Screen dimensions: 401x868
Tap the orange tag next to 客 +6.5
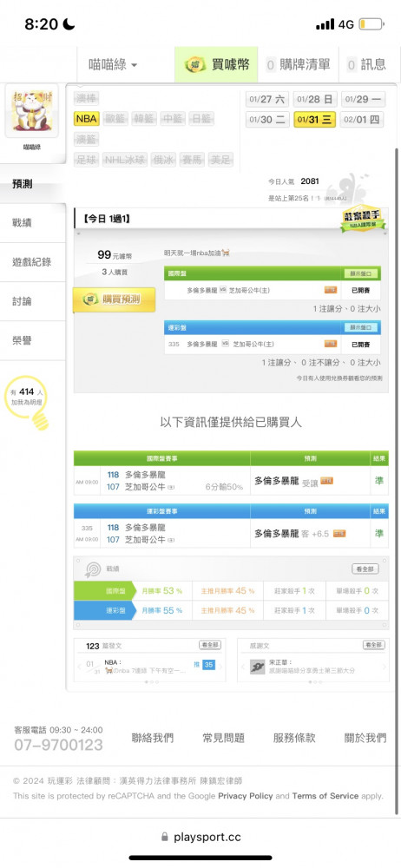tap(339, 533)
